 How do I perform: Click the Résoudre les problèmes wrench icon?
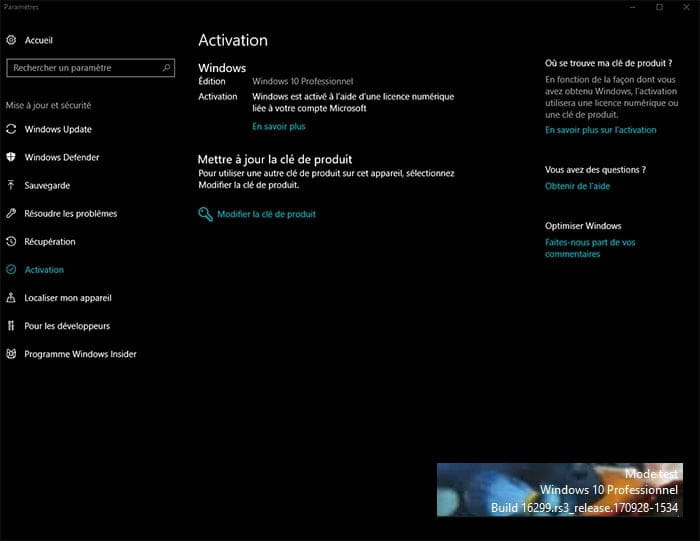[x=11, y=213]
